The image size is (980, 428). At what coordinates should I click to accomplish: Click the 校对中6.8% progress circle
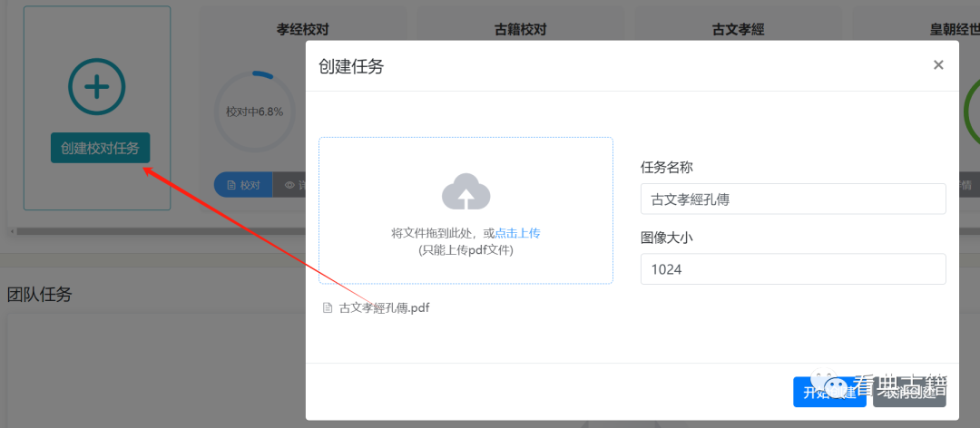tap(254, 112)
